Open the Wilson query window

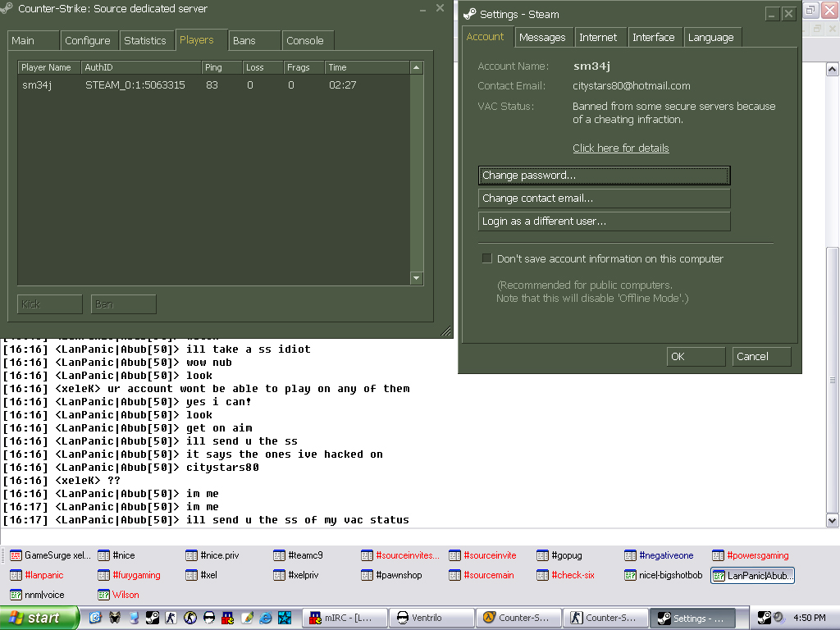click(x=118, y=595)
